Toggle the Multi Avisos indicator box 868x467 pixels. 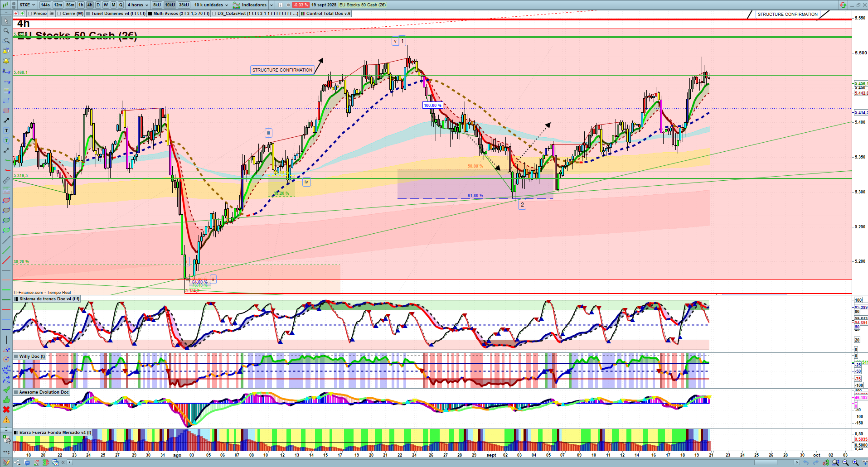pyautogui.click(x=150, y=14)
